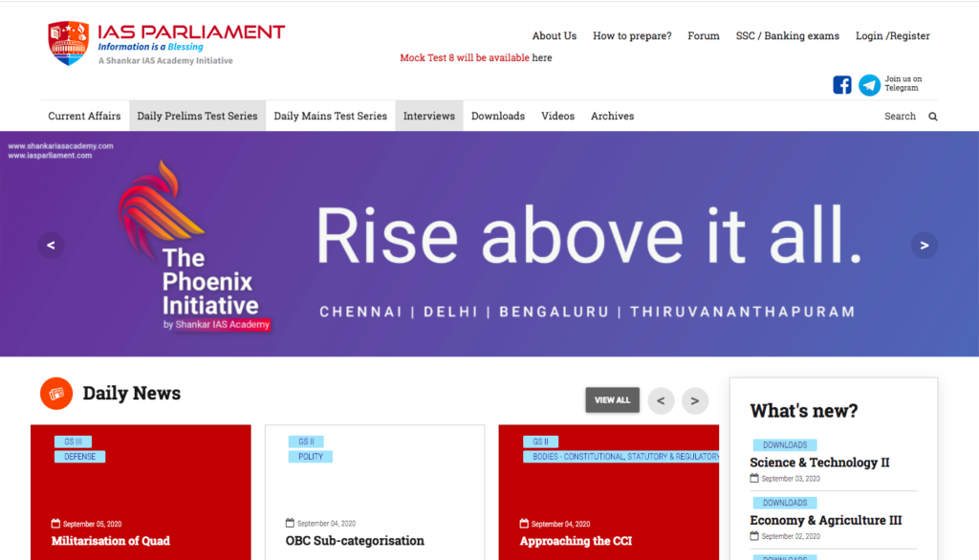Show previous Daily News items
Screen dimensions: 979x560
click(661, 400)
